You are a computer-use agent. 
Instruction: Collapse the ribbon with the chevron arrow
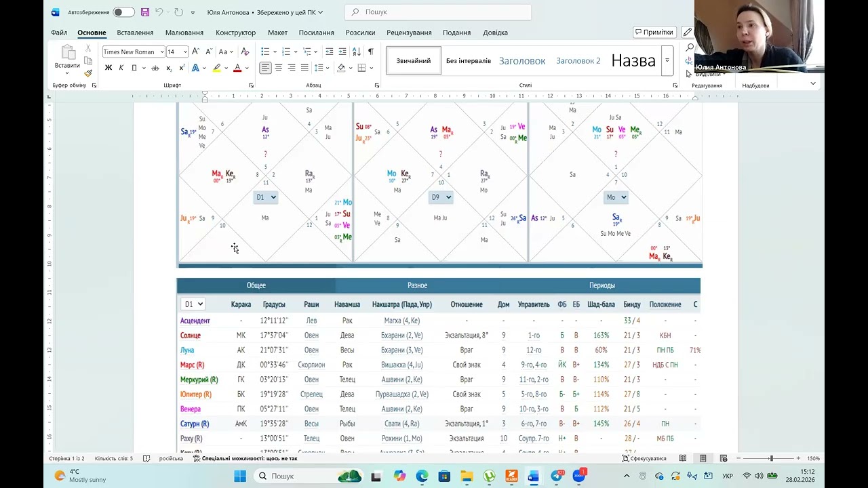tap(813, 83)
